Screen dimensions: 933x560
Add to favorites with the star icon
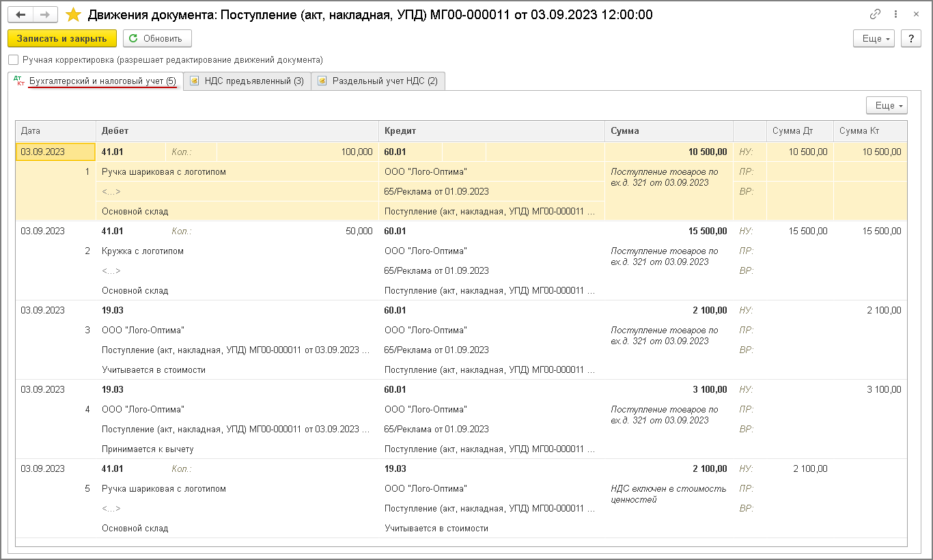pyautogui.click(x=73, y=14)
